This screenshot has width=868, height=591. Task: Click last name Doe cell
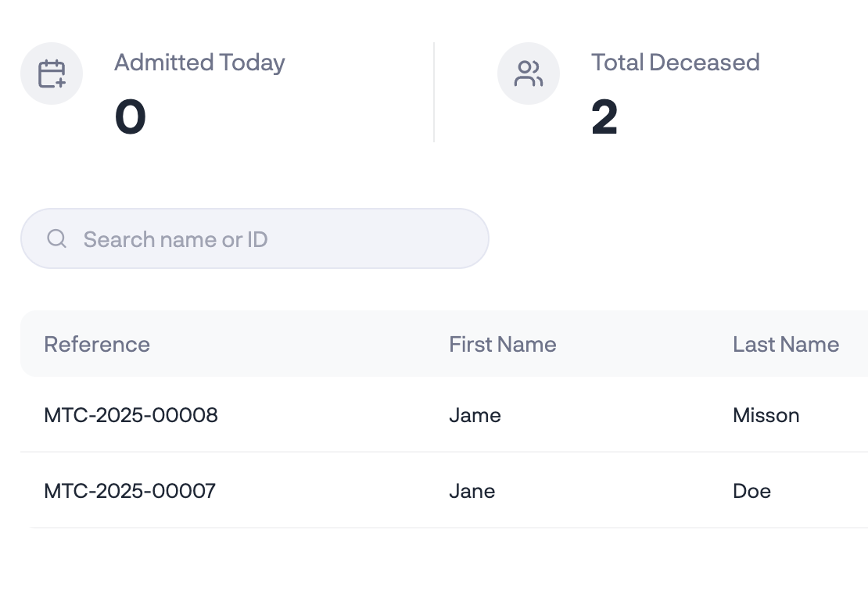tap(751, 491)
